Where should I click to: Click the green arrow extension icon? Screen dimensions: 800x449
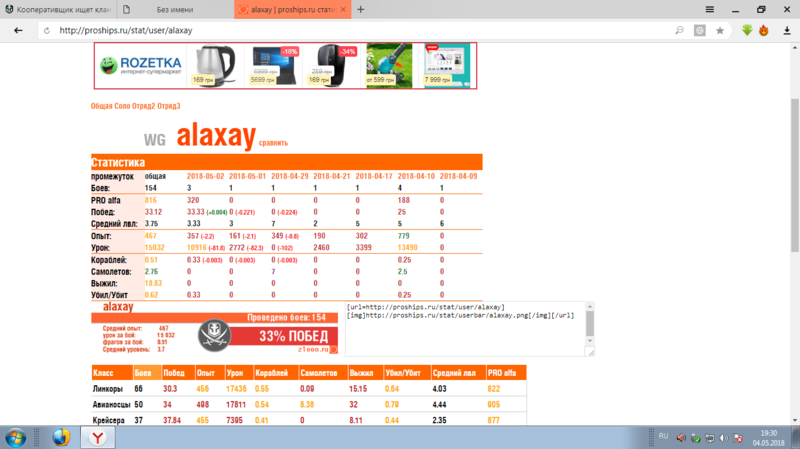[x=747, y=30]
